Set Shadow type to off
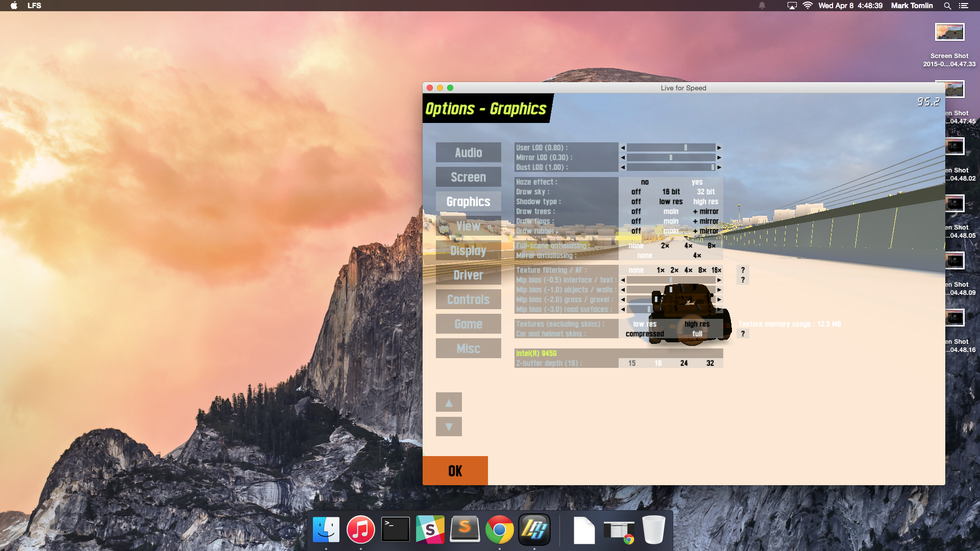Image resolution: width=980 pixels, height=551 pixels. (x=636, y=202)
